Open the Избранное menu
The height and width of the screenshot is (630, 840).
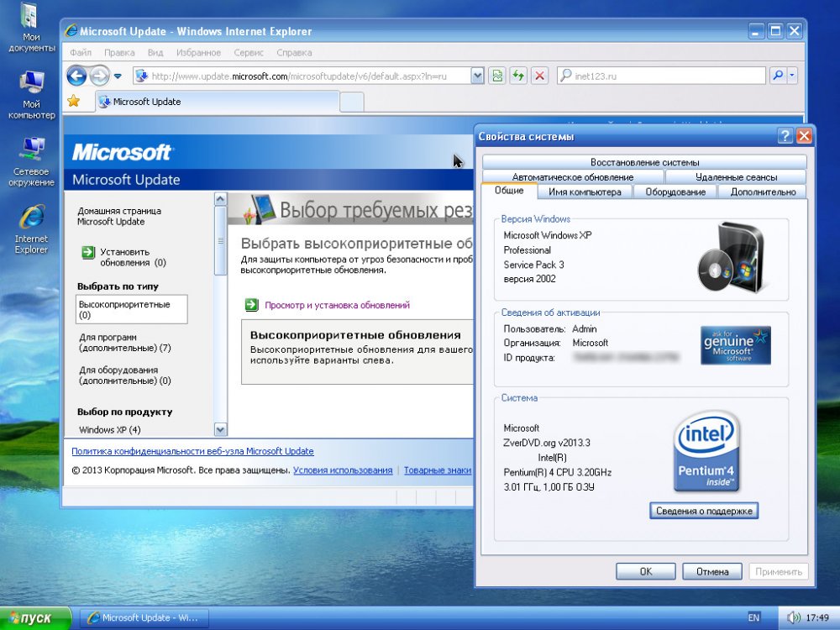(x=198, y=52)
